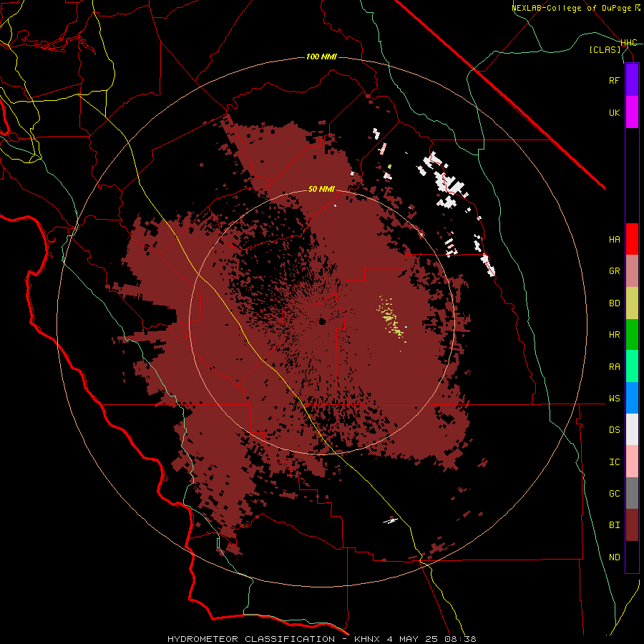Click the 100 NMI range ring label

pos(321,57)
